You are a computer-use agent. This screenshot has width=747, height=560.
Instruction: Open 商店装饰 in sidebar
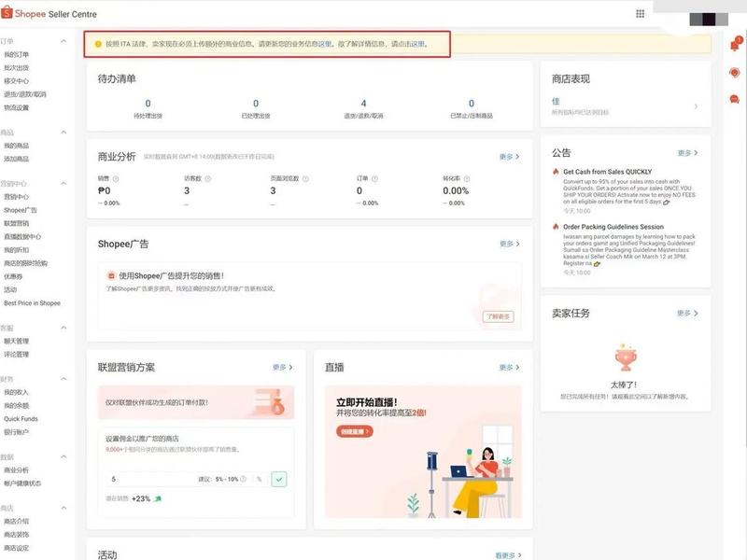(16, 534)
